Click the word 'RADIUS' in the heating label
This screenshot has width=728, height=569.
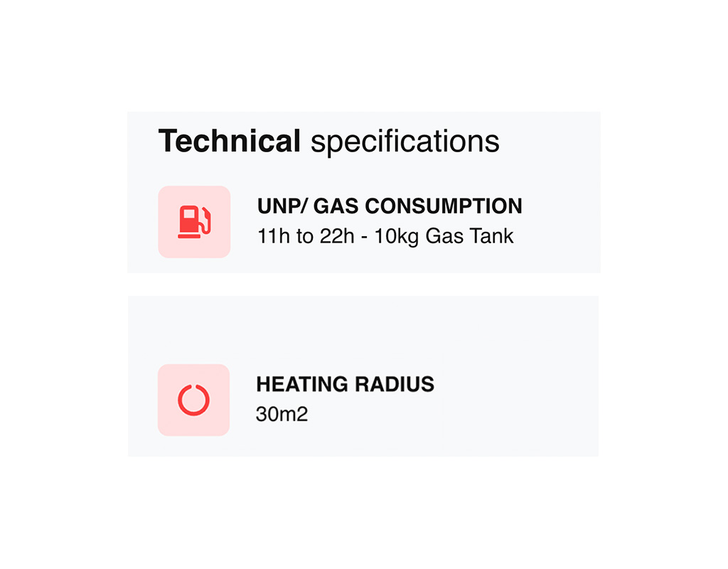tap(394, 384)
